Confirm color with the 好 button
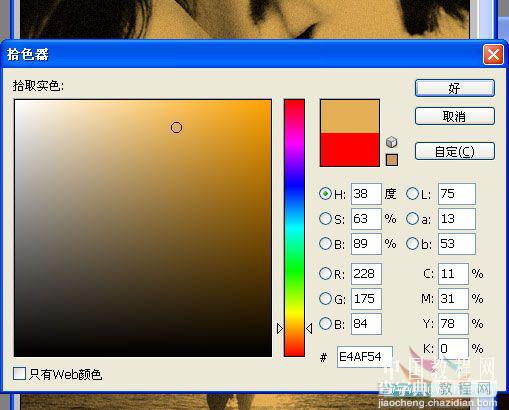Viewport: 509px width, 410px height. pos(455,88)
